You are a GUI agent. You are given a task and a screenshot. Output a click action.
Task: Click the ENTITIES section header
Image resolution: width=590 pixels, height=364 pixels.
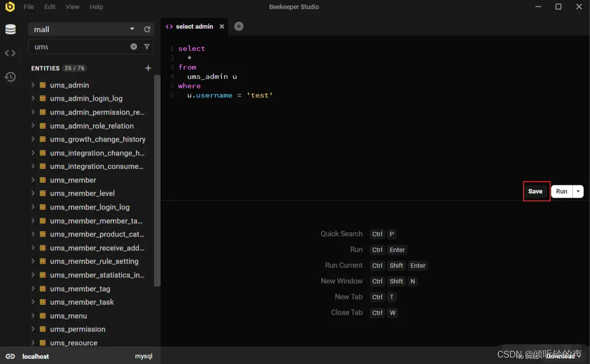[45, 68]
